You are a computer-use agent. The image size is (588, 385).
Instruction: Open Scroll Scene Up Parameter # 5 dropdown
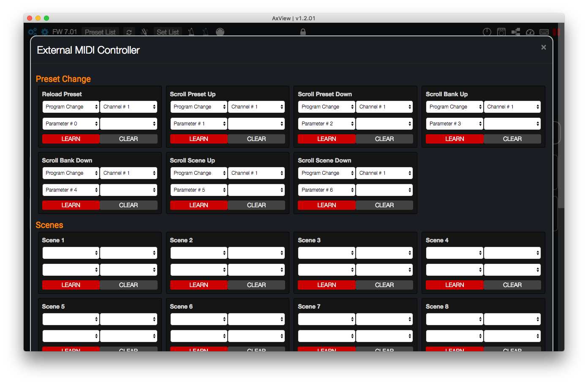tap(199, 190)
